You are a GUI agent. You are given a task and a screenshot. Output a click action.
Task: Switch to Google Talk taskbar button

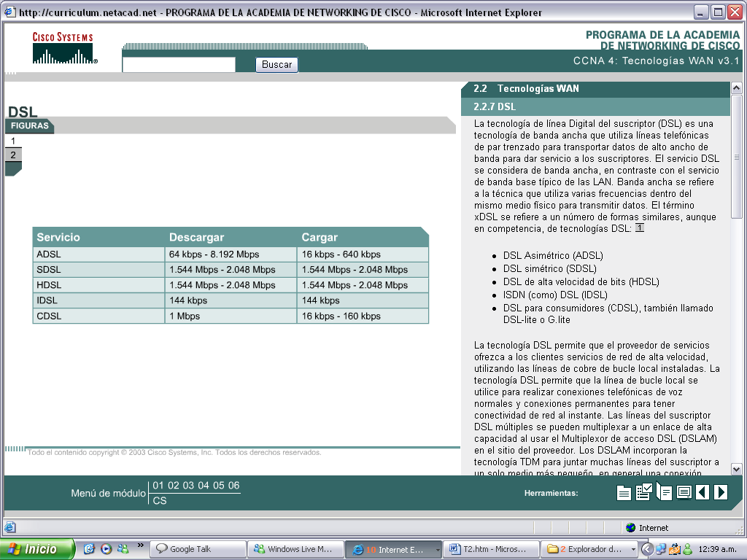coord(198,549)
